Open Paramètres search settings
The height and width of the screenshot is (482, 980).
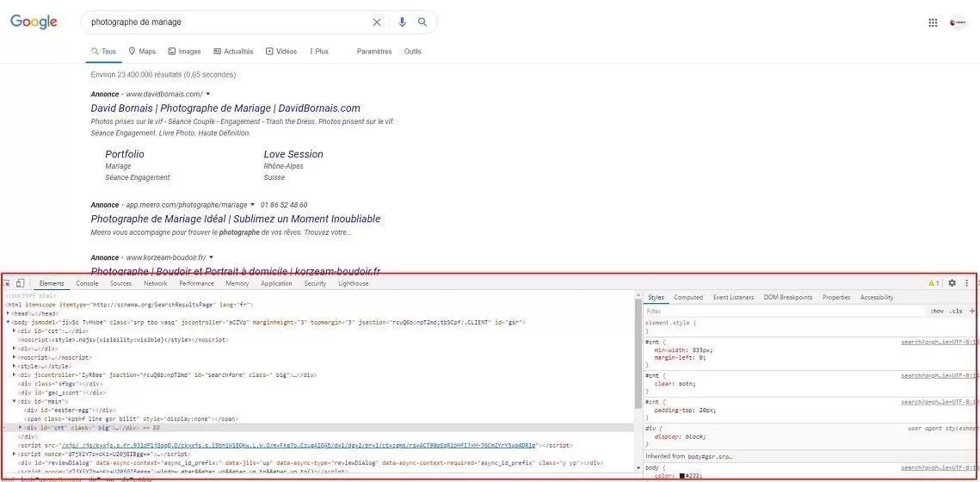(x=374, y=52)
